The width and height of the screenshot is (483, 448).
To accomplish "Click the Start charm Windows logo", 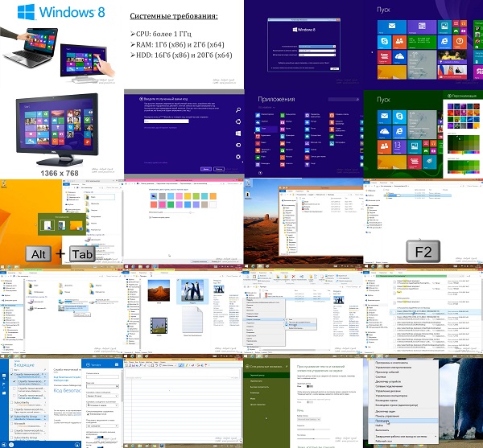I will point(238,134).
